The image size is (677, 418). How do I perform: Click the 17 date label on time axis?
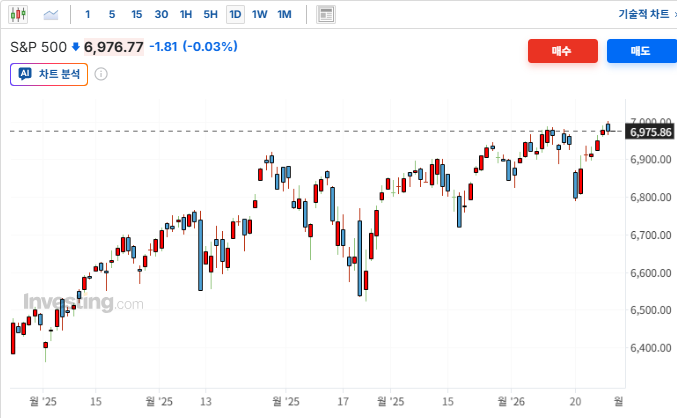pos(343,402)
